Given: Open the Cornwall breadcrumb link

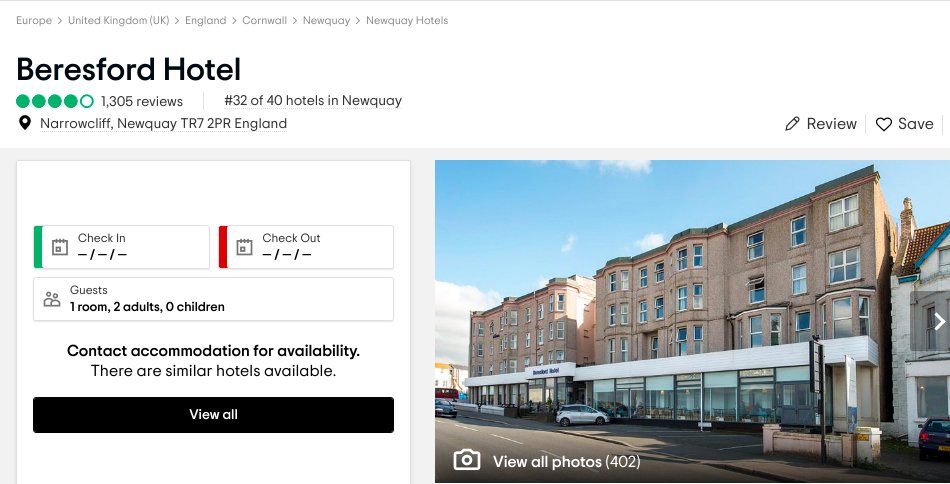Looking at the screenshot, I should pyautogui.click(x=264, y=21).
